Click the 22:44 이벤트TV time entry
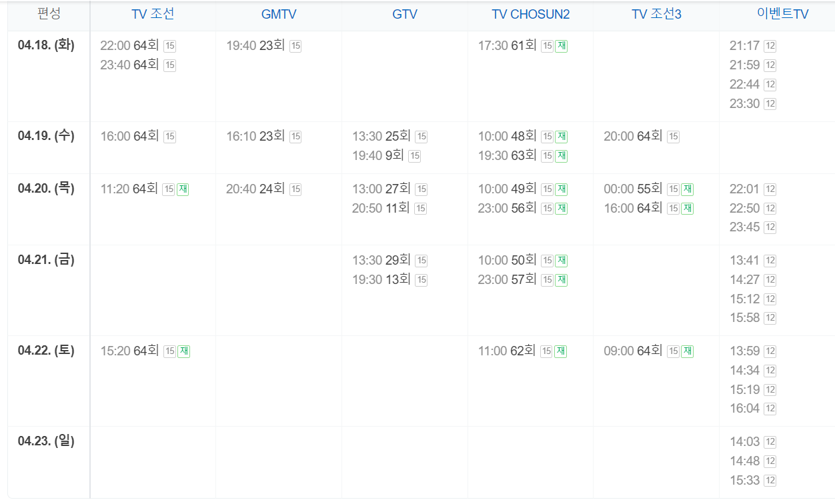The width and height of the screenshot is (835, 504). click(x=744, y=84)
